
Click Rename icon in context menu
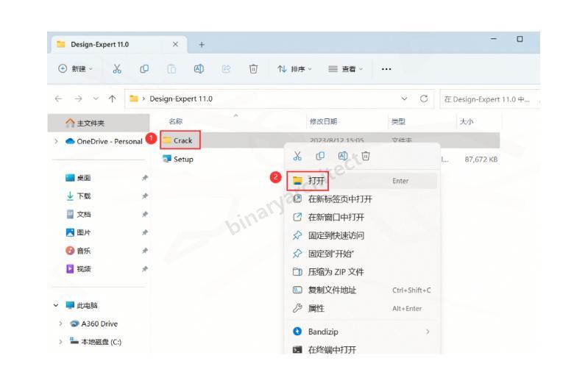343,156
